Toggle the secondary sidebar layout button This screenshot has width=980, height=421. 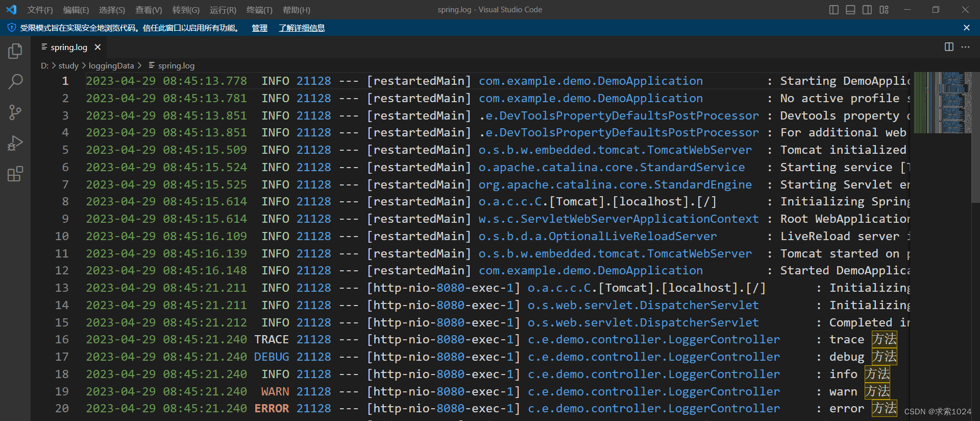867,10
